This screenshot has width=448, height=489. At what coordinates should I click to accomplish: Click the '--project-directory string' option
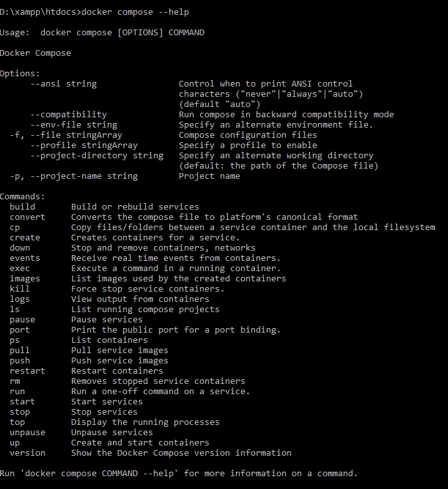[x=97, y=156]
